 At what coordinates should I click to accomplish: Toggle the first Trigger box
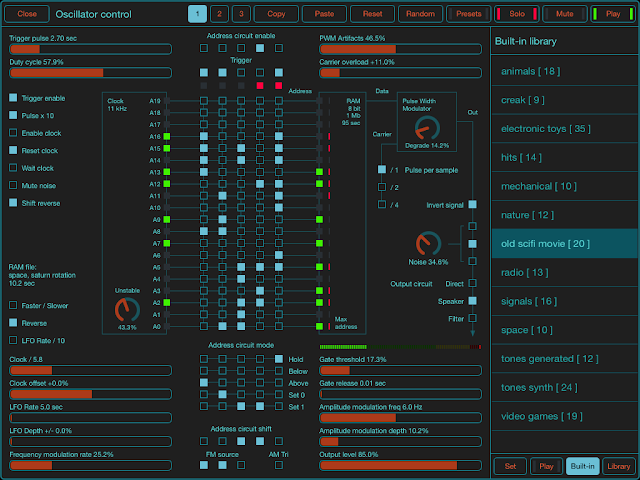[x=204, y=73]
